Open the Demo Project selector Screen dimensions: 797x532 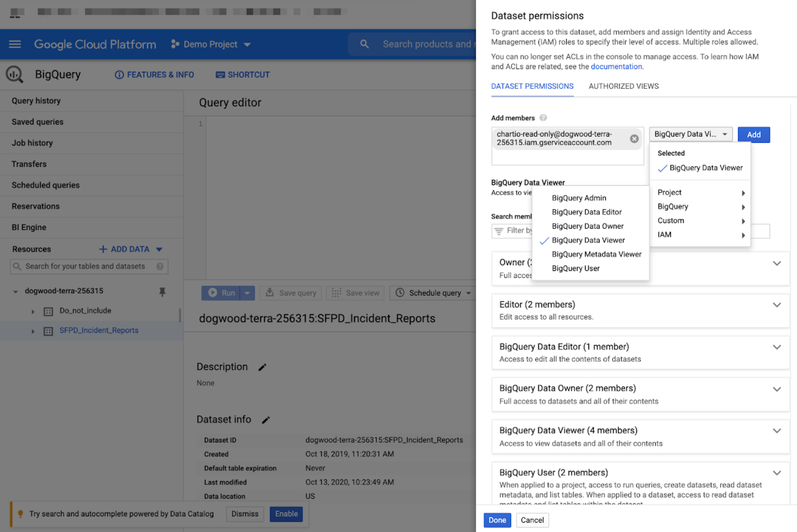[x=210, y=44]
